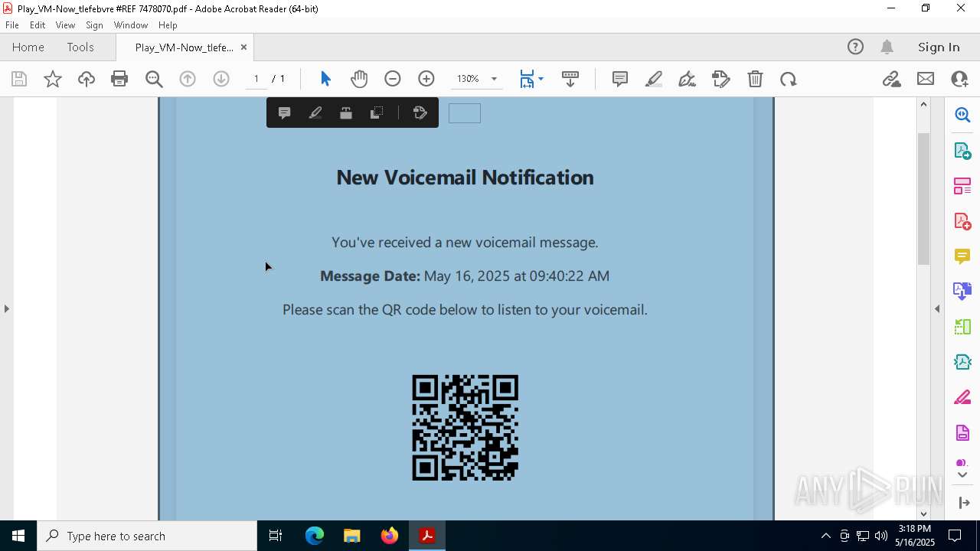The image size is (980, 551).
Task: Expand the left navigation pane arrow
Action: 6,308
